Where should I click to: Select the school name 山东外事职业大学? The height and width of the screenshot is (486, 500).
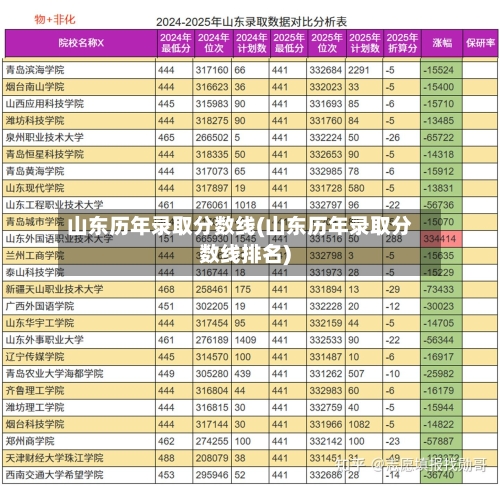pyautogui.click(x=45, y=340)
